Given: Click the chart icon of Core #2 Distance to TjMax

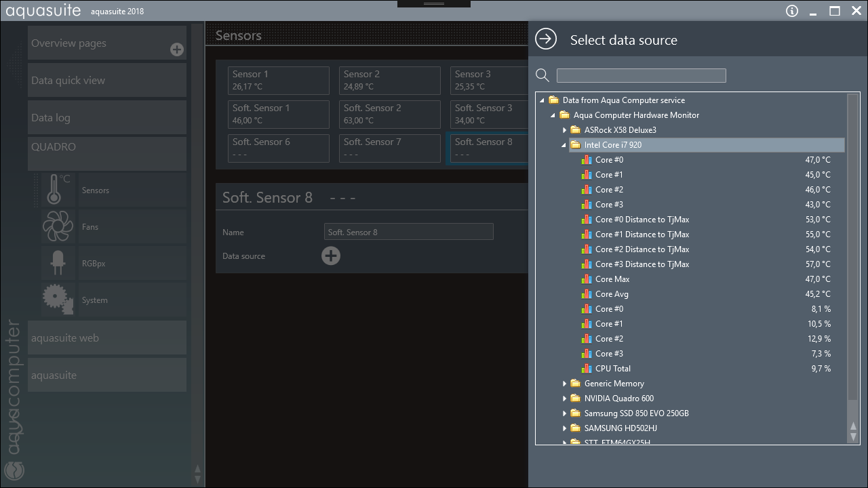Looking at the screenshot, I should tap(587, 249).
